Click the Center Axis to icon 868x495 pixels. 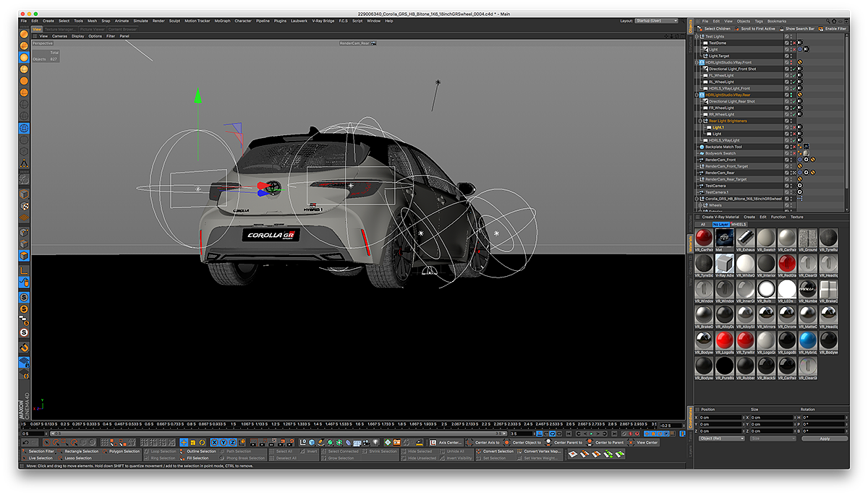click(x=469, y=442)
